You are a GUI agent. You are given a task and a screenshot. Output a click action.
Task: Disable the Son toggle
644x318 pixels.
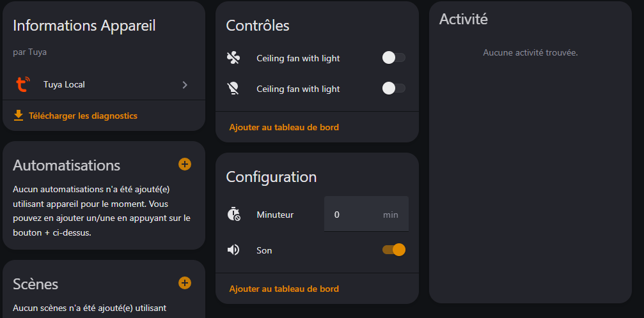pos(393,250)
